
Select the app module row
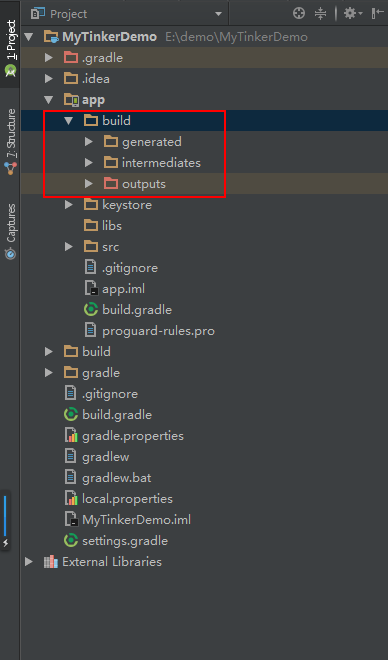click(x=204, y=100)
